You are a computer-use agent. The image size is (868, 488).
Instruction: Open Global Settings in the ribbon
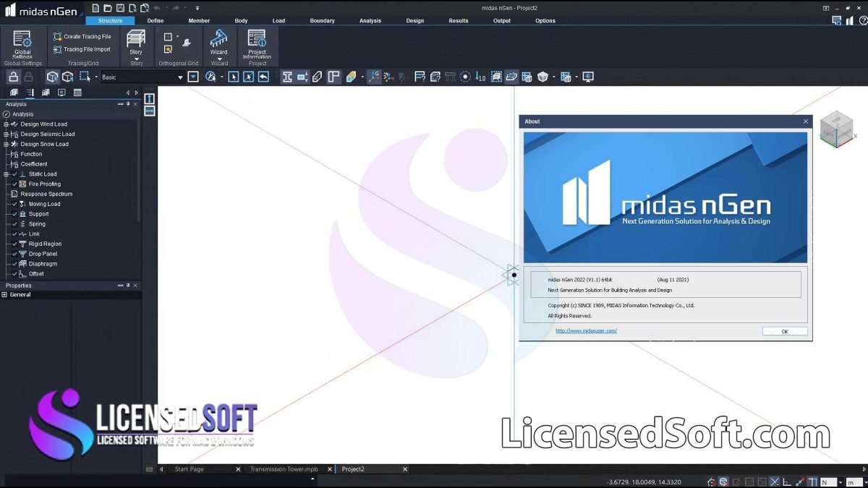tap(22, 44)
